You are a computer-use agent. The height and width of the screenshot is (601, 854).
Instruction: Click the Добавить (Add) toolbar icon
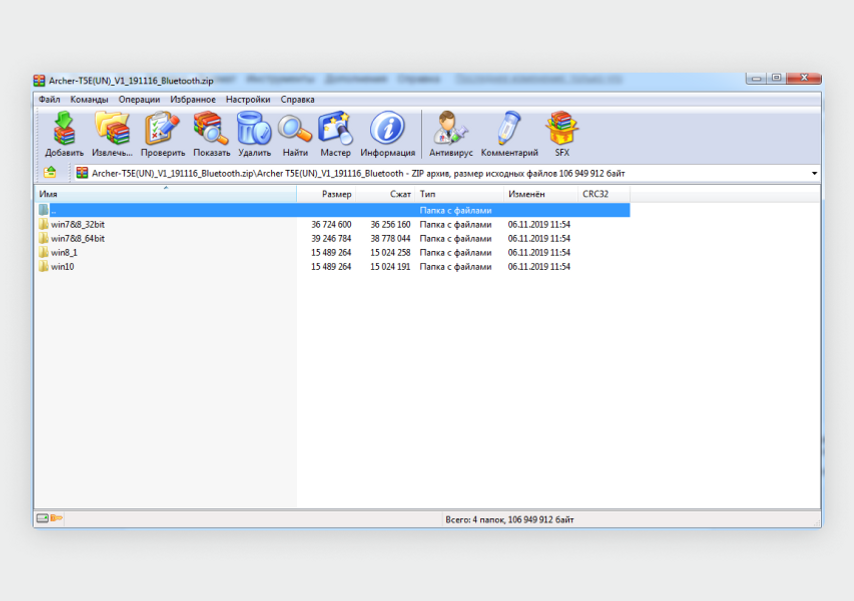pos(64,134)
